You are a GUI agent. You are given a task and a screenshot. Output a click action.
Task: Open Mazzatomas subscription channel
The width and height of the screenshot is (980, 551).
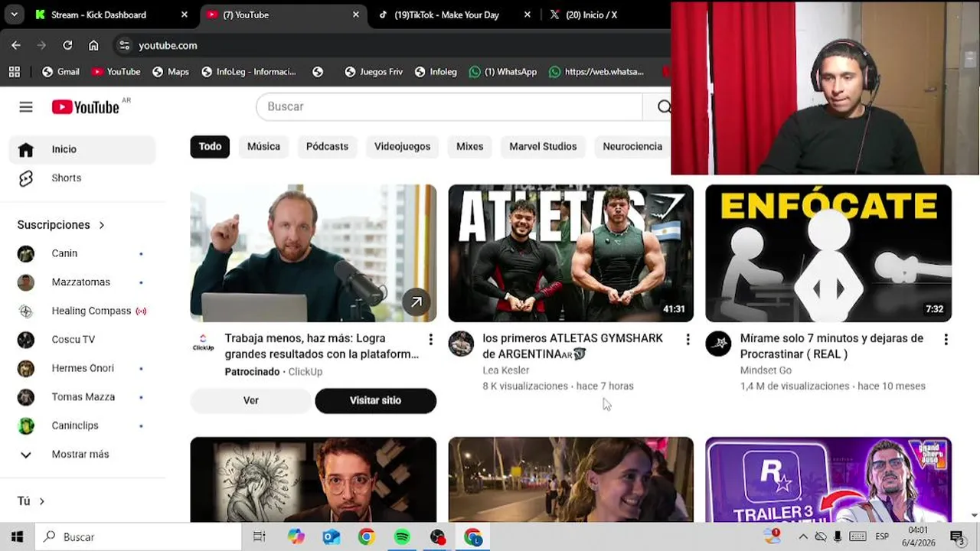[82, 282]
